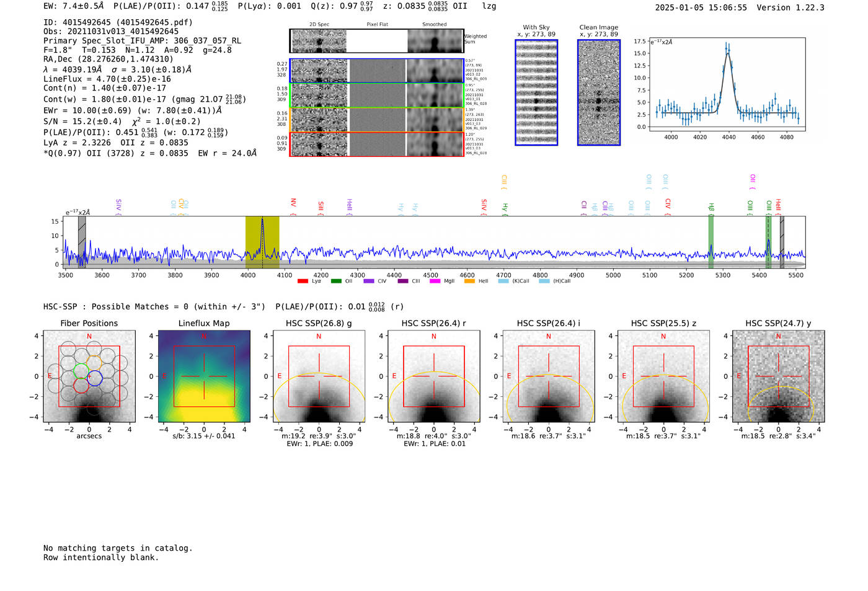This screenshot has width=868, height=591.
Task: Click the purple HeII line label
Action: point(349,207)
